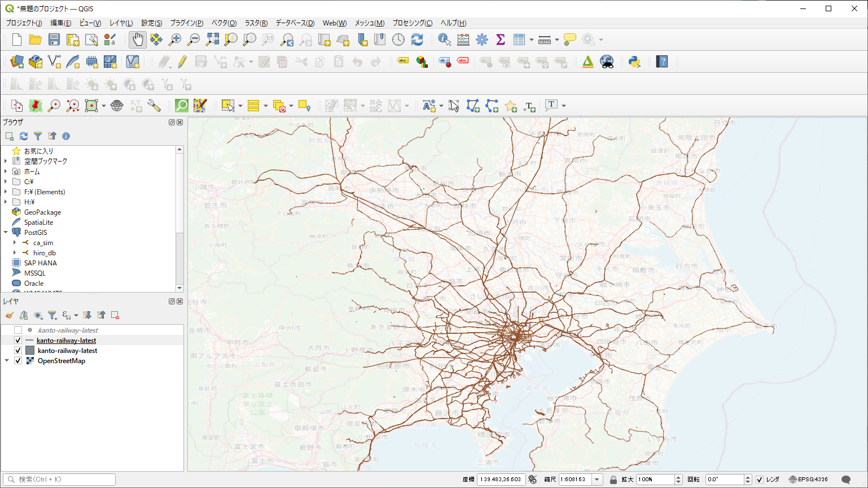Select the underlined kanto-railway-latest line layer
Screen dimensions: 868x488
67,341
